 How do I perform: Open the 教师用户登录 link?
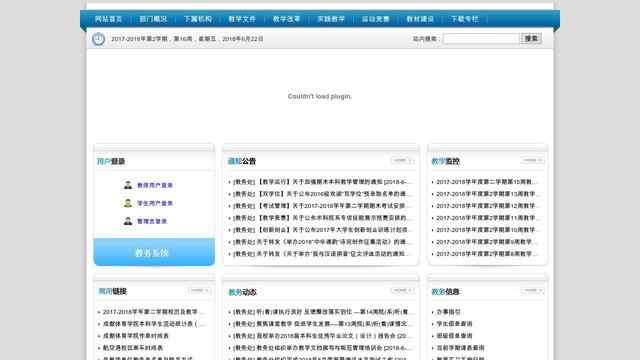[155, 185]
